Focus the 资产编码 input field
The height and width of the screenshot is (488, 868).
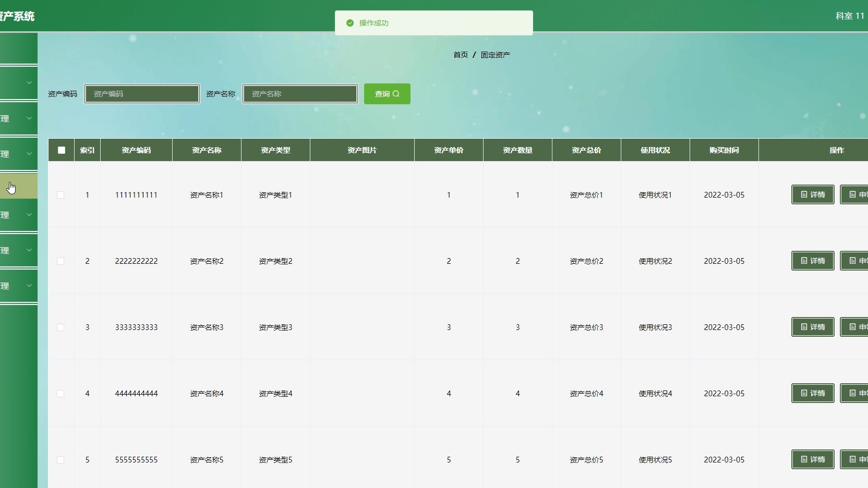click(x=142, y=94)
